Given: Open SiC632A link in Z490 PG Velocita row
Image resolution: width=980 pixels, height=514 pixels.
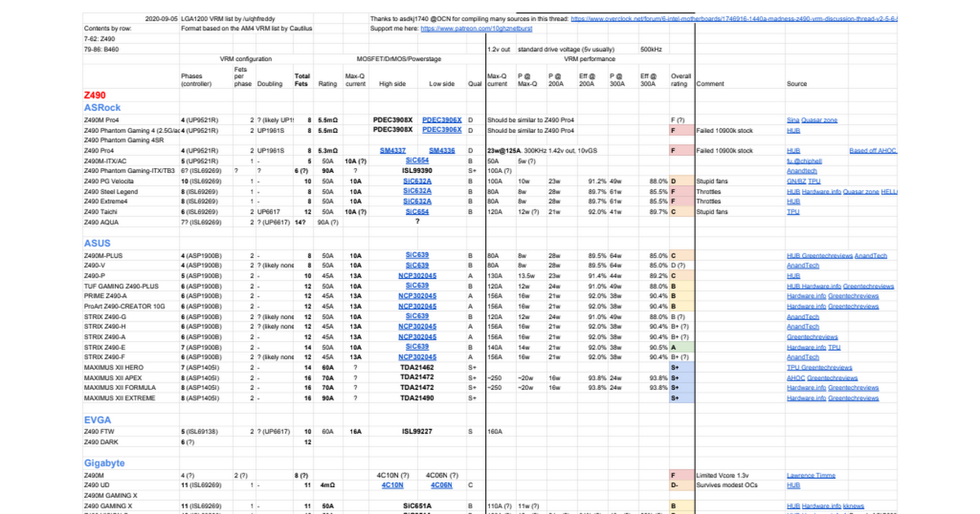Looking at the screenshot, I should pos(417,181).
